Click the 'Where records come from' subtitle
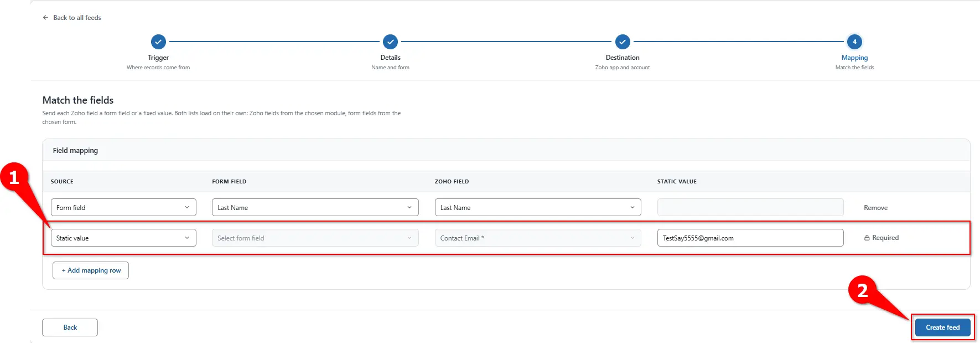The width and height of the screenshot is (980, 343). click(158, 68)
